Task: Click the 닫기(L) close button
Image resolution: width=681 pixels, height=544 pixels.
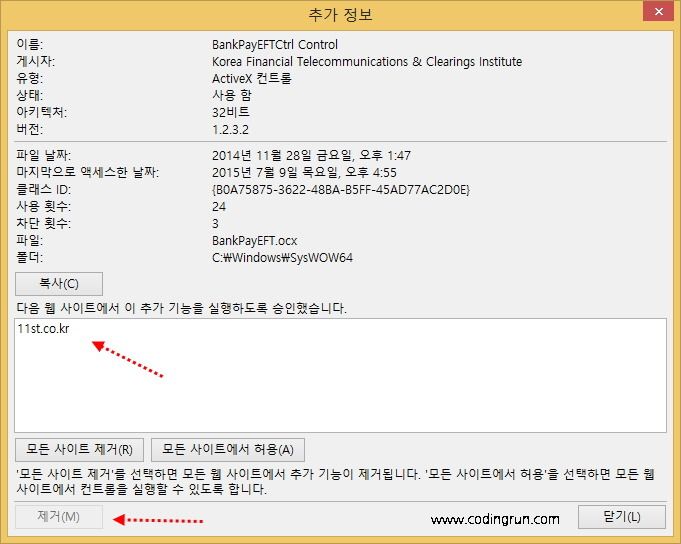Action: (x=622, y=517)
